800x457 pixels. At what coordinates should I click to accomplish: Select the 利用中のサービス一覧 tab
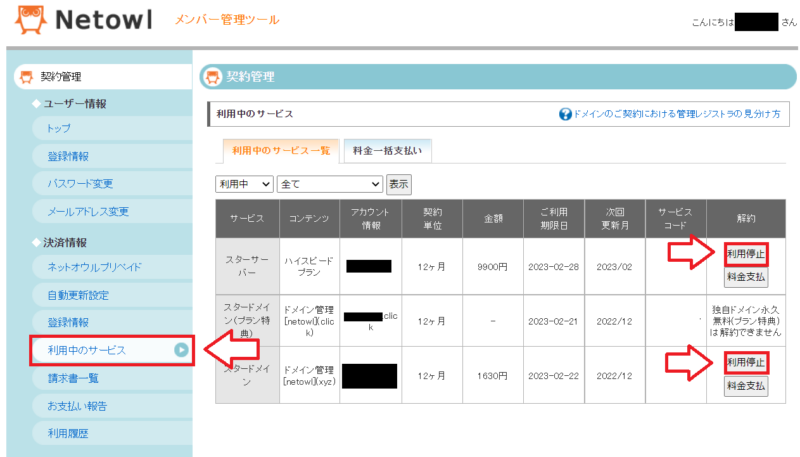tap(280, 152)
